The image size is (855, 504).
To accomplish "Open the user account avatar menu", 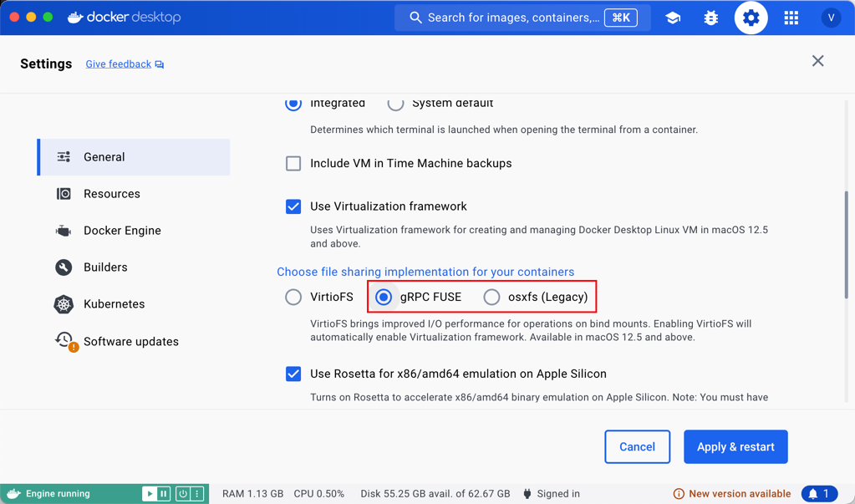I will pos(831,18).
